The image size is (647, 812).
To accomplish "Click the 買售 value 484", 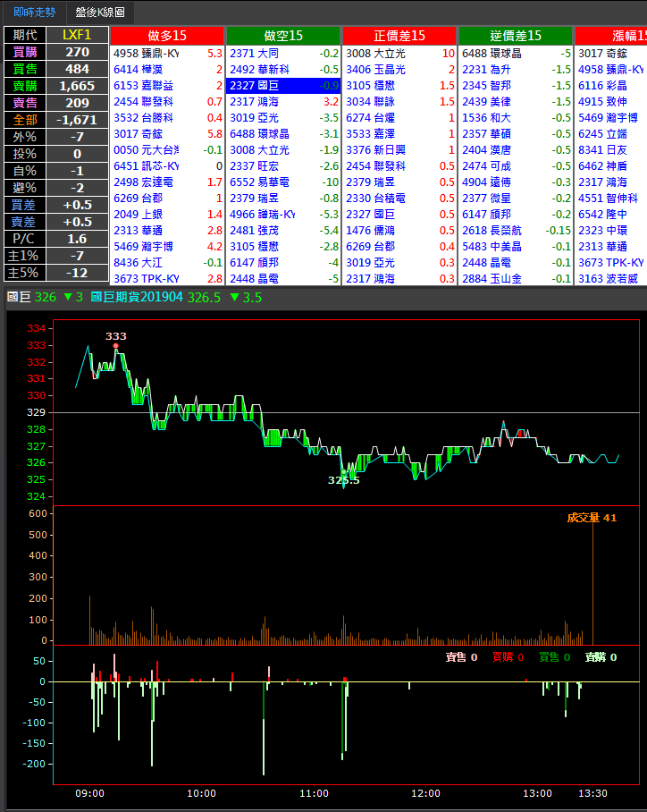I will pyautogui.click(x=77, y=69).
